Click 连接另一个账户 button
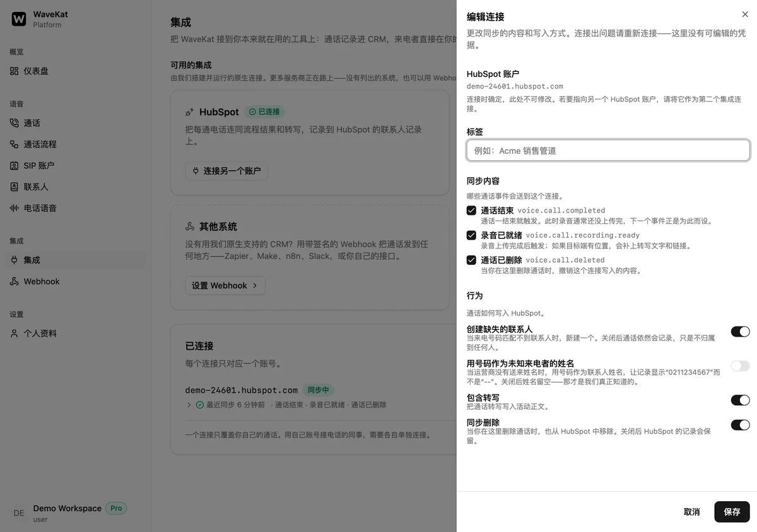Screen dimensions: 757x532 point(226,171)
